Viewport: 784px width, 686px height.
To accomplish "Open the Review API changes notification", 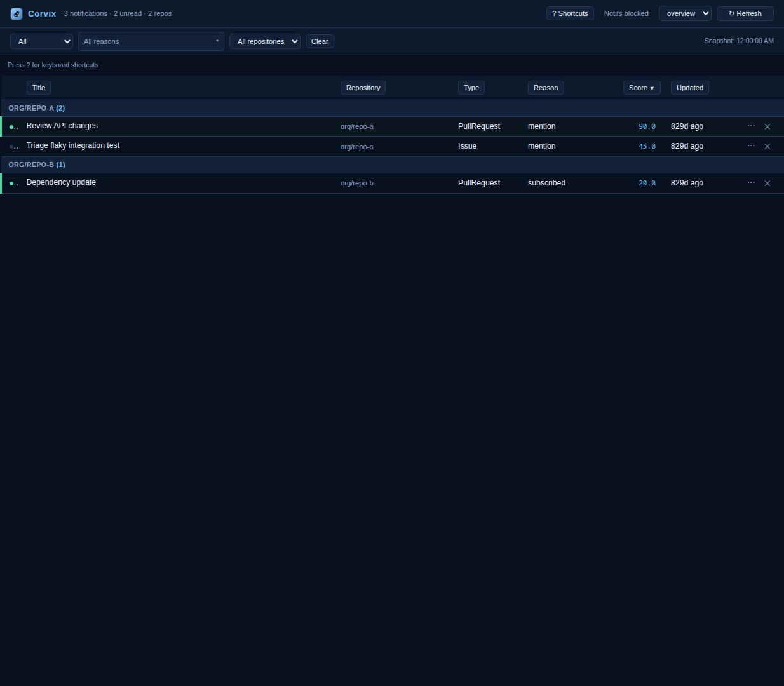I will (62, 126).
